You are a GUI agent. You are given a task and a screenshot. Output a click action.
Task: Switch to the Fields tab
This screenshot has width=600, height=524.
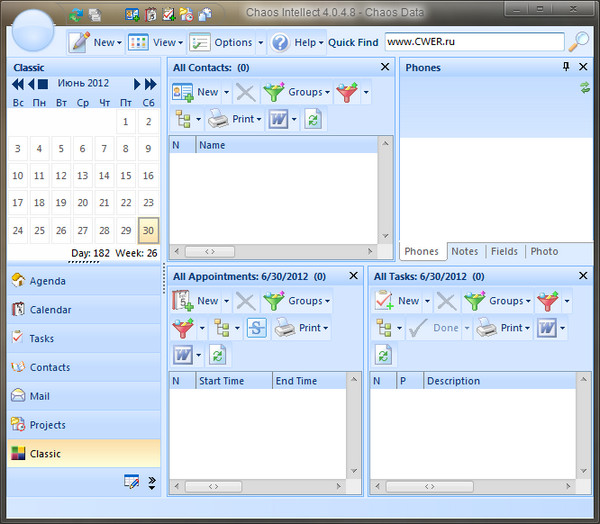[504, 251]
